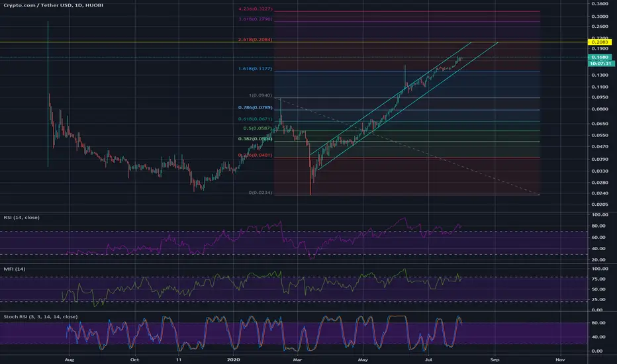This screenshot has height=364, width=617.
Task: Click 20.00 on the RSI scale
Action: (600, 259)
